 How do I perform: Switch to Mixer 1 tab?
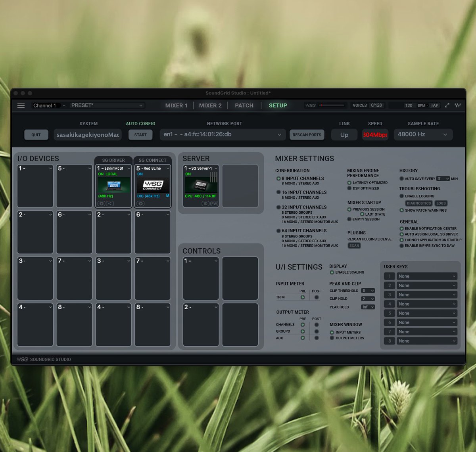[x=176, y=105]
